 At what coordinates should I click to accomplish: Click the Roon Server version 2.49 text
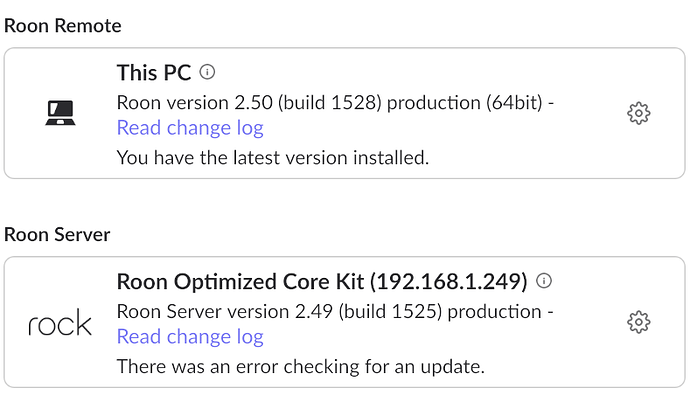click(x=225, y=312)
